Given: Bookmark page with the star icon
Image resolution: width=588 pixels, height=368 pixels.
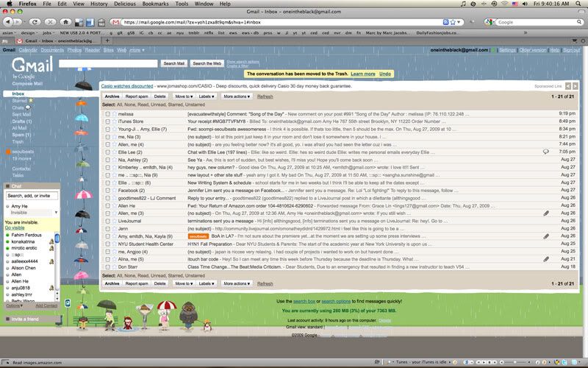Looking at the screenshot, I should tap(453, 22).
